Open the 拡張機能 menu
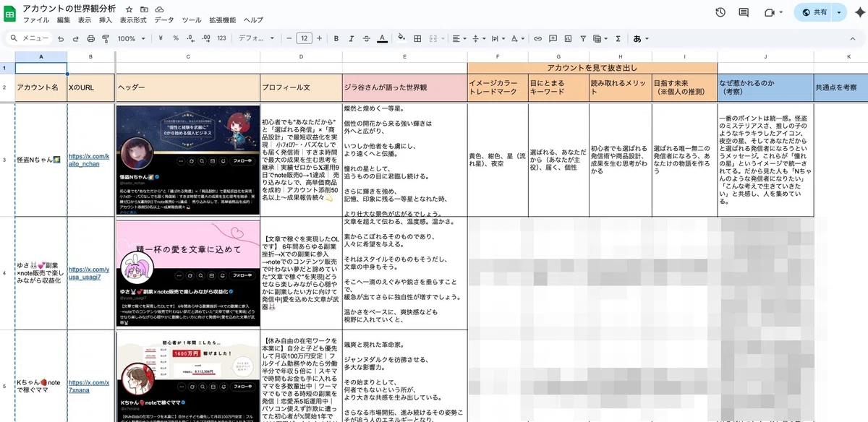868x422 pixels. (222, 20)
